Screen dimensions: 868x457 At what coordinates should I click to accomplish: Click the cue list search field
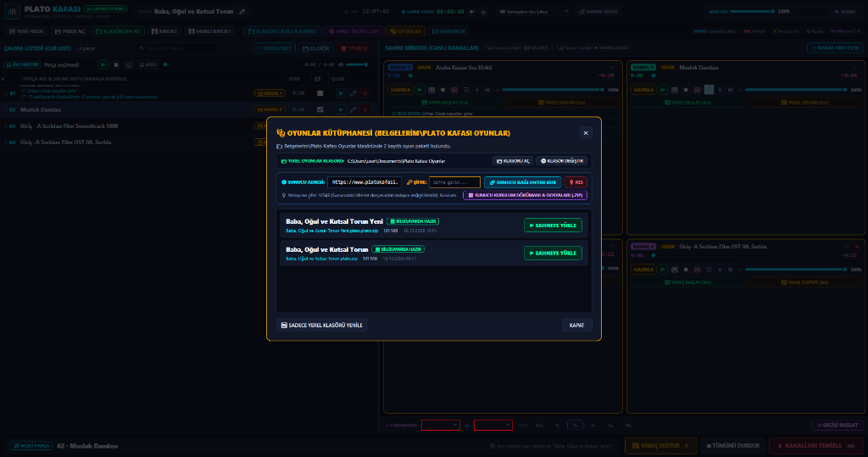[175, 48]
